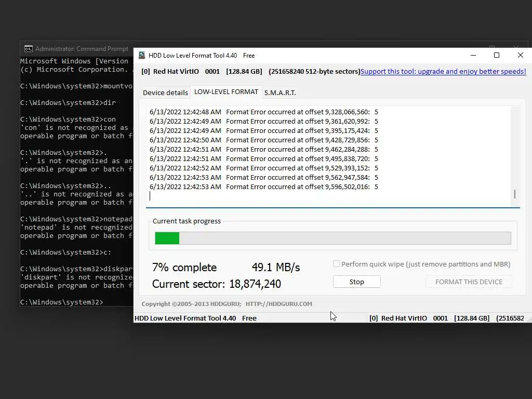Click log entry with offset 9,529,393,152

click(263, 168)
